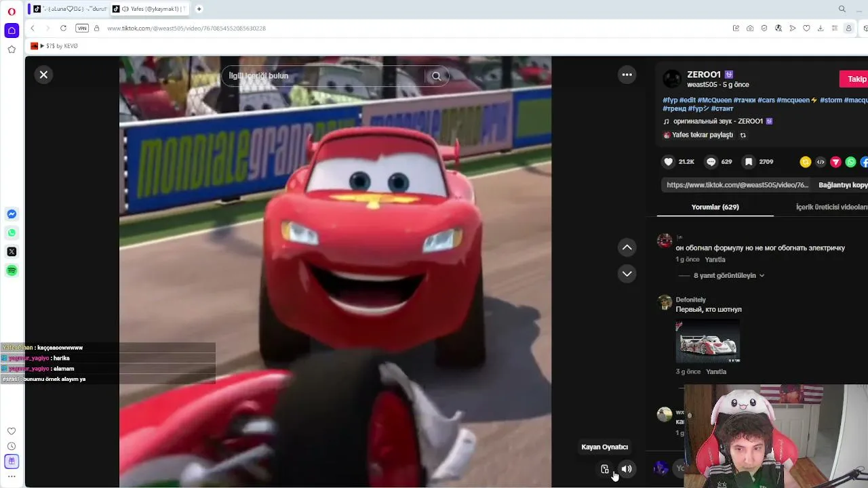The height and width of the screenshot is (488, 868).
Task: Open Easy Setup sliders icon
Action: click(835, 28)
